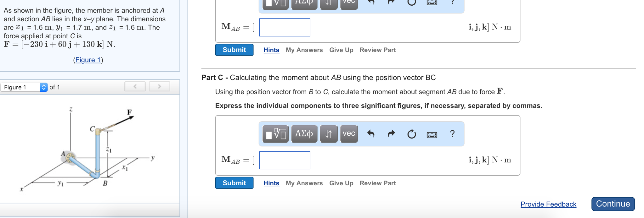Click the previous figure chevron
Screen dimensions: 644x218
[135, 86]
